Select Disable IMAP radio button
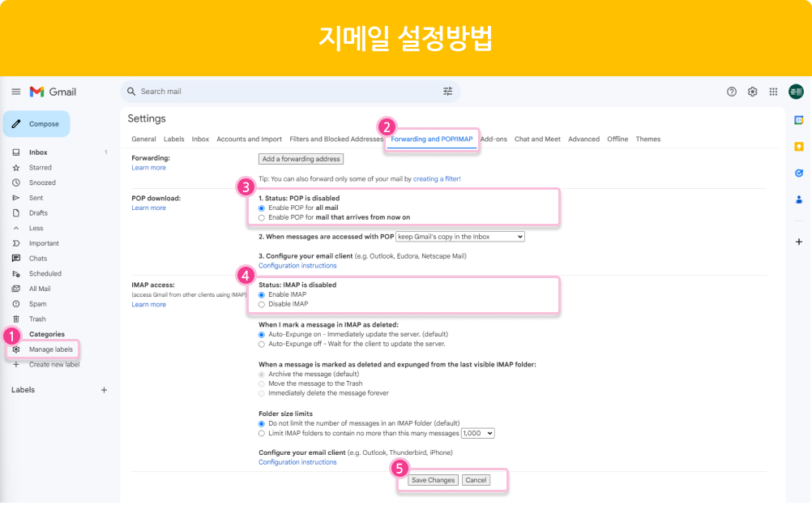812x510 pixels. [262, 304]
